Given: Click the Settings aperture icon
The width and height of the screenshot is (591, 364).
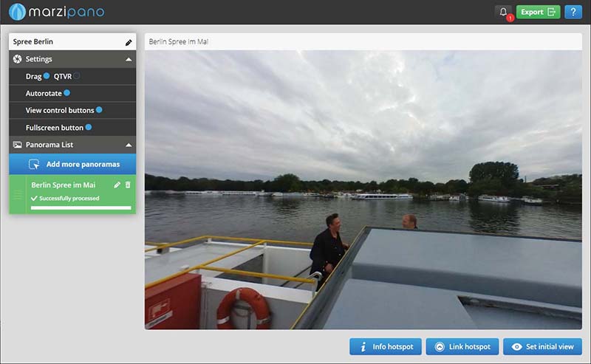Looking at the screenshot, I should tap(17, 59).
